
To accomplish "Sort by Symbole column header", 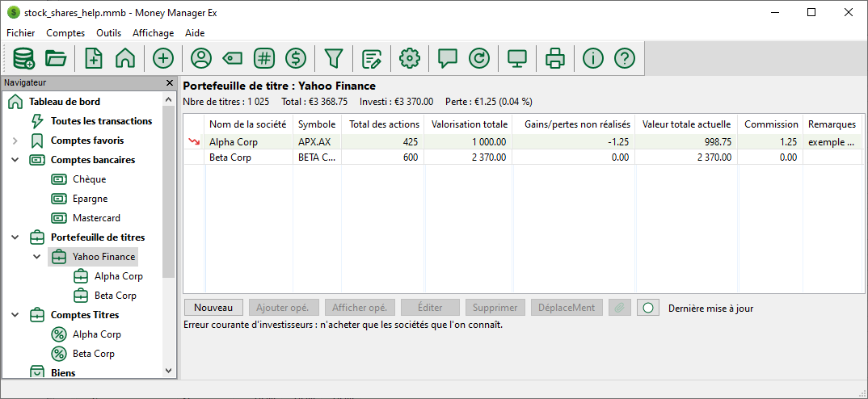I will tap(317, 124).
